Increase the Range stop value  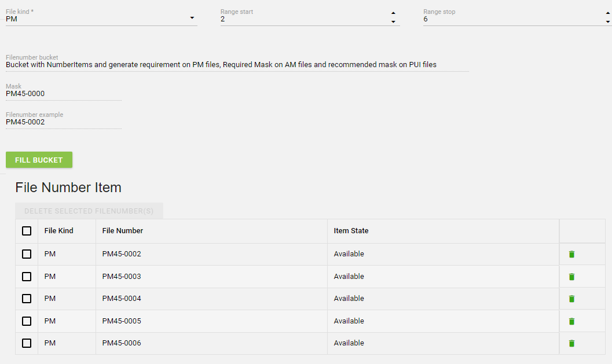coord(608,13)
